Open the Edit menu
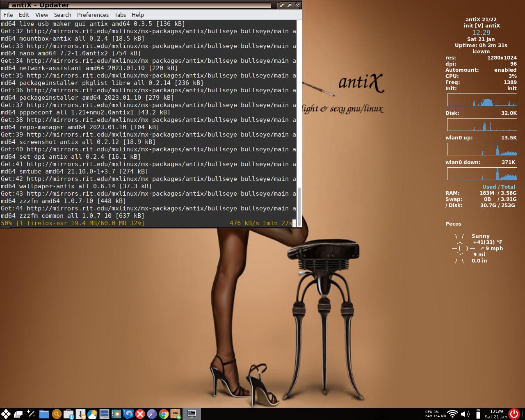 pyautogui.click(x=24, y=15)
